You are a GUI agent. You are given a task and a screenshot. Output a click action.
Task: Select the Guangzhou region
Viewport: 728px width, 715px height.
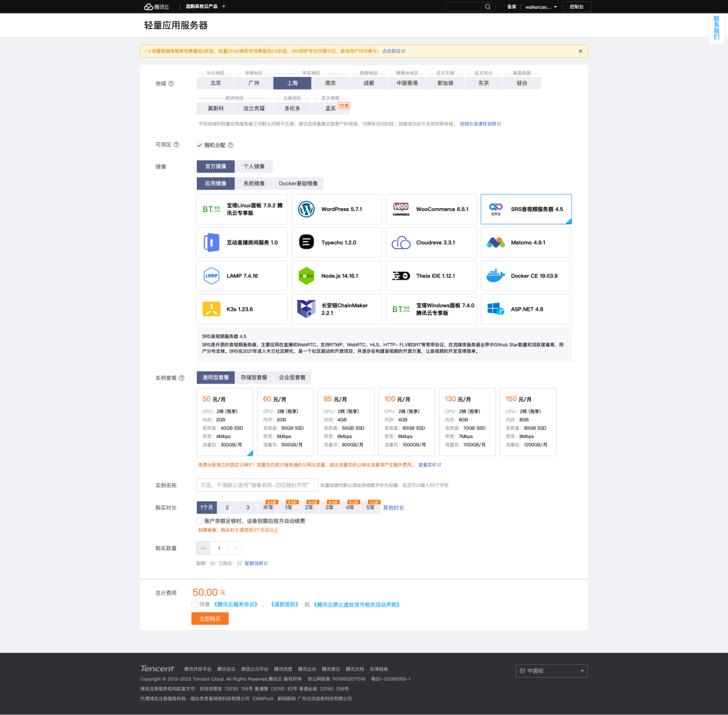[254, 83]
